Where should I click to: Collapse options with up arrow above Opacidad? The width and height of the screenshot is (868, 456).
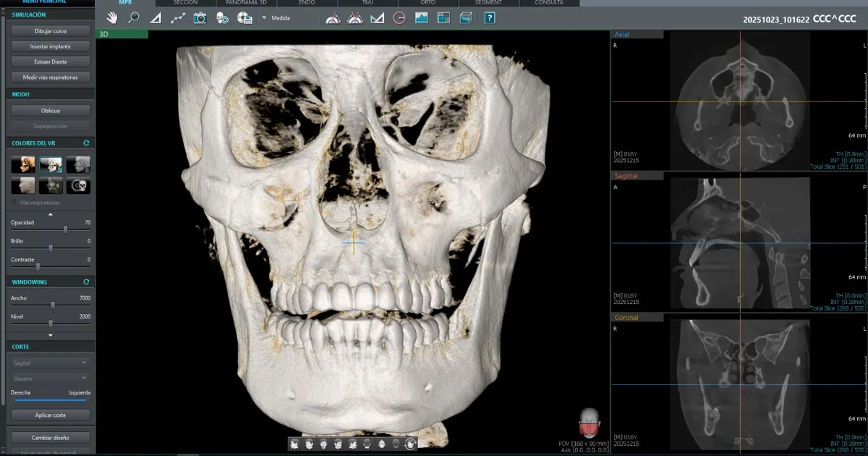coord(51,214)
